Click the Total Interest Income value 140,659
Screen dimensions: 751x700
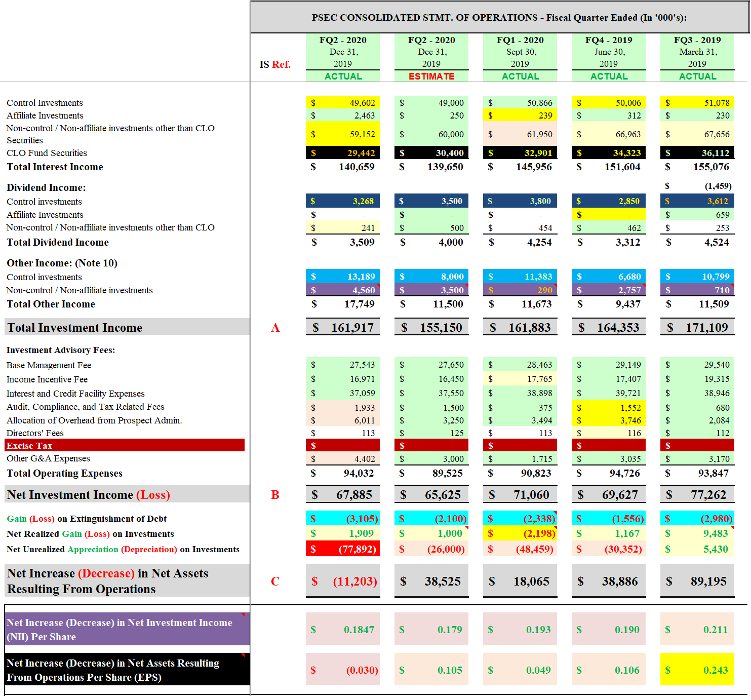click(x=357, y=167)
